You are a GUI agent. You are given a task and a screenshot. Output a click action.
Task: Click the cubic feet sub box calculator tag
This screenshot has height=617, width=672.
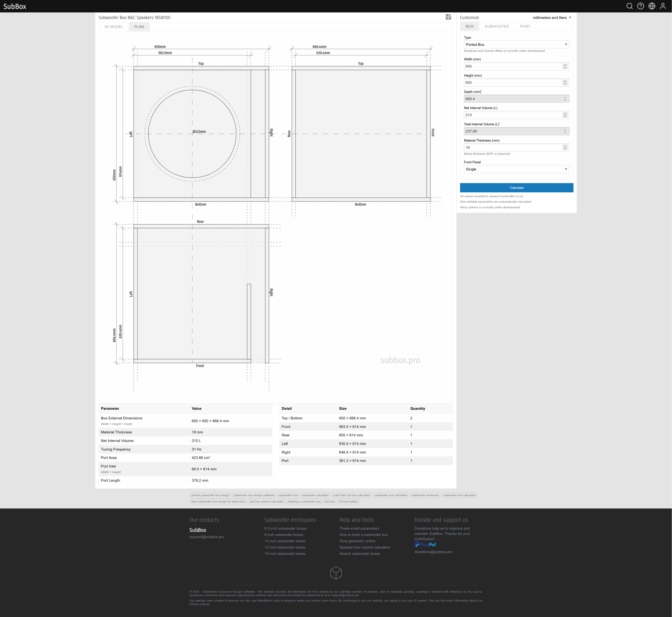(351, 495)
